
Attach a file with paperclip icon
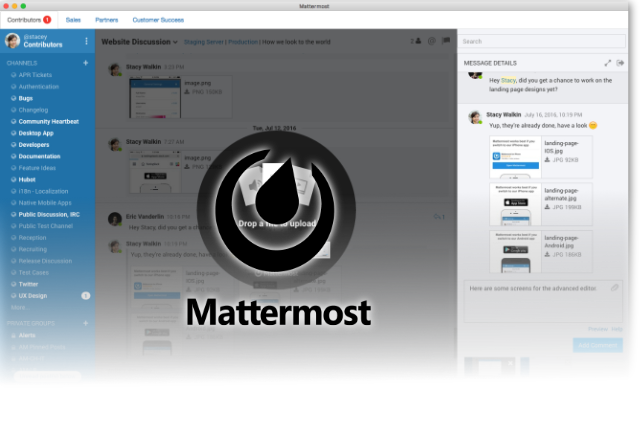click(614, 288)
